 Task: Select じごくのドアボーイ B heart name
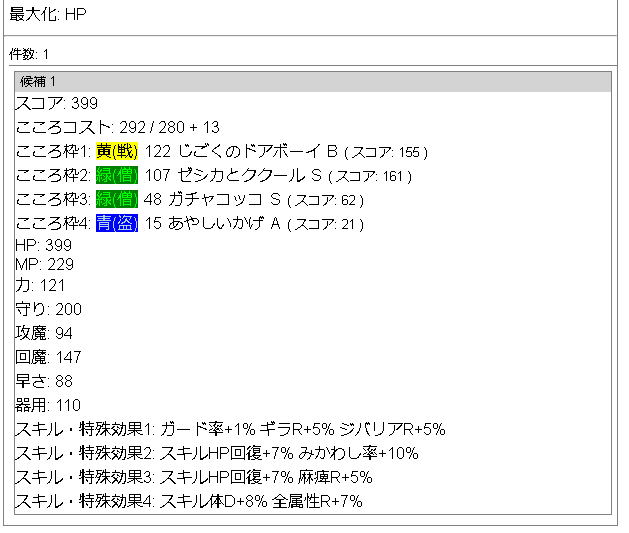pos(258,152)
